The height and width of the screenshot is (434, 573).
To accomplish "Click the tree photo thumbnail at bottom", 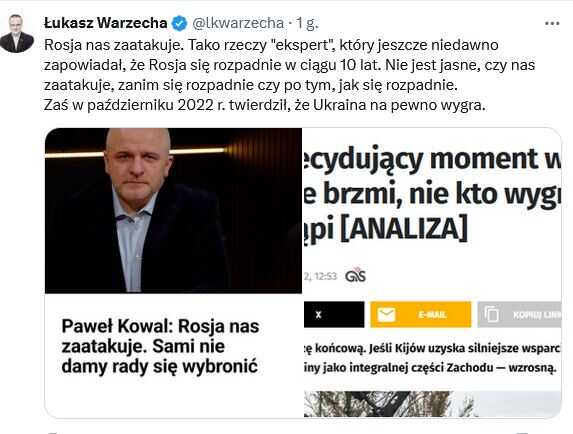I will tap(433, 404).
